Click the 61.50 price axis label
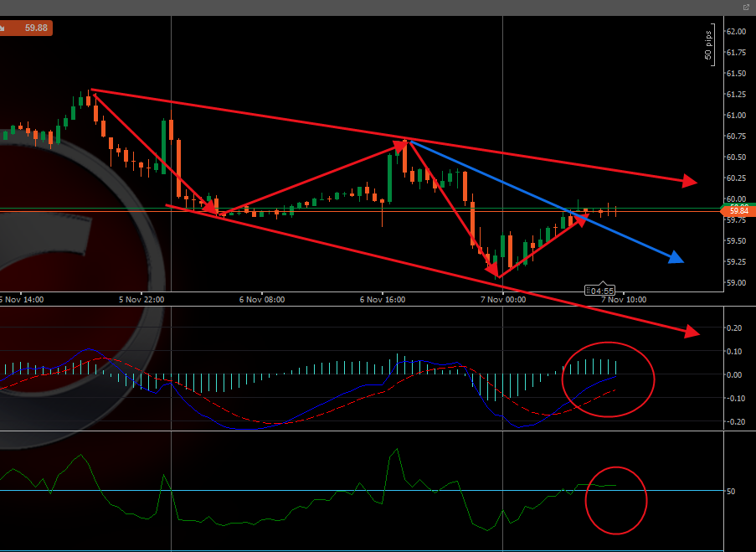The image size is (756, 552). click(x=736, y=74)
